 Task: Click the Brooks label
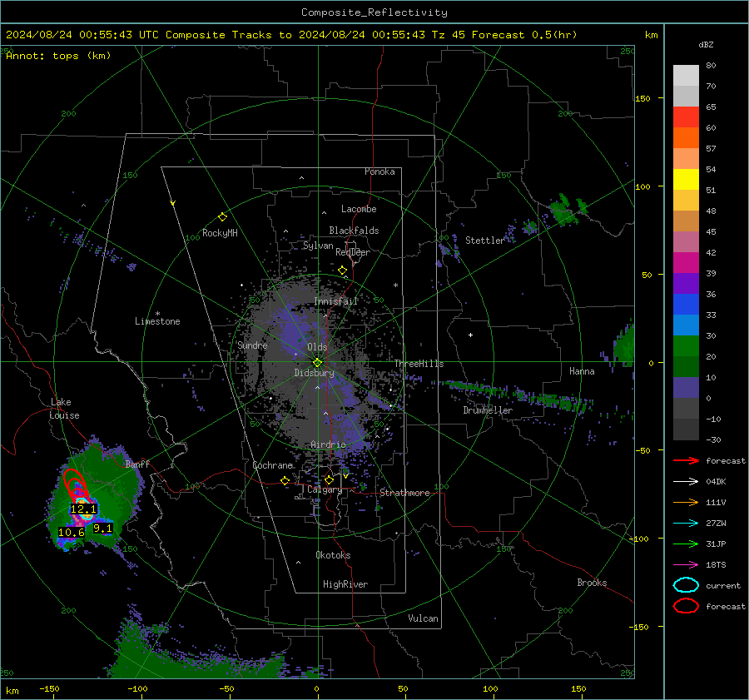tap(592, 583)
